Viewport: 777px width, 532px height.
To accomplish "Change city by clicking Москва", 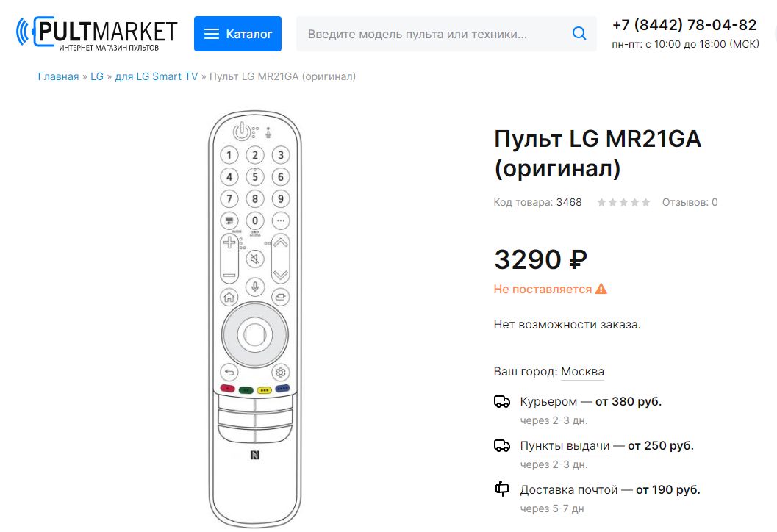I will click(x=582, y=372).
